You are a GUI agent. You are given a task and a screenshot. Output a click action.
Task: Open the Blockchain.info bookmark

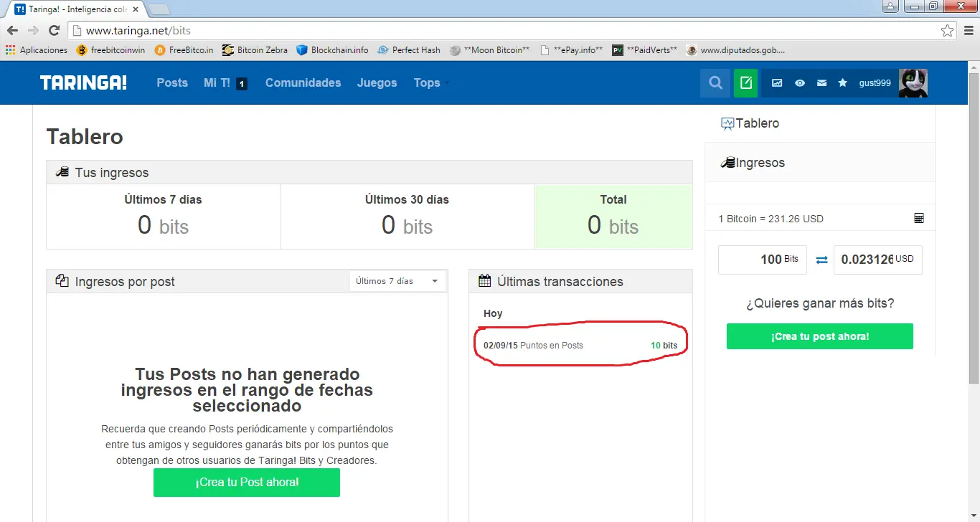(x=332, y=50)
